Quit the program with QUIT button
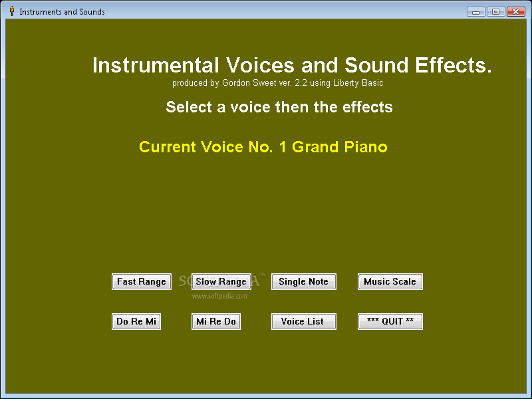 [390, 321]
